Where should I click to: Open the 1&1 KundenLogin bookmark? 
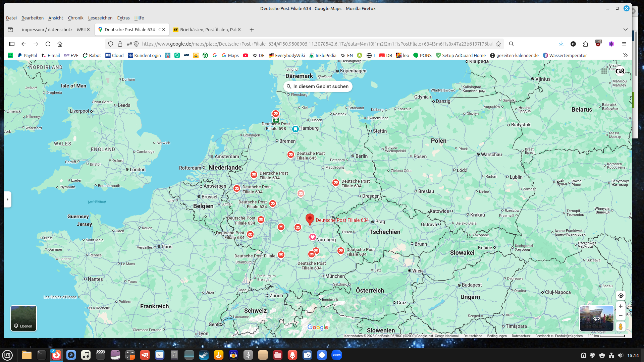click(x=144, y=55)
